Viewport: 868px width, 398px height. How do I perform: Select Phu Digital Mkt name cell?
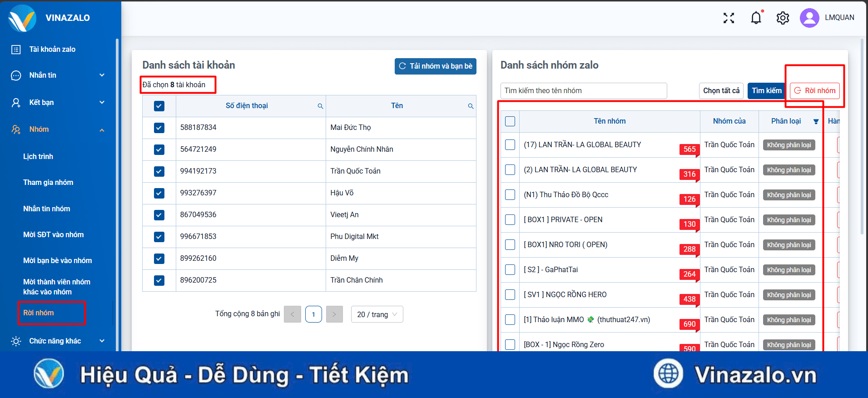pos(401,237)
